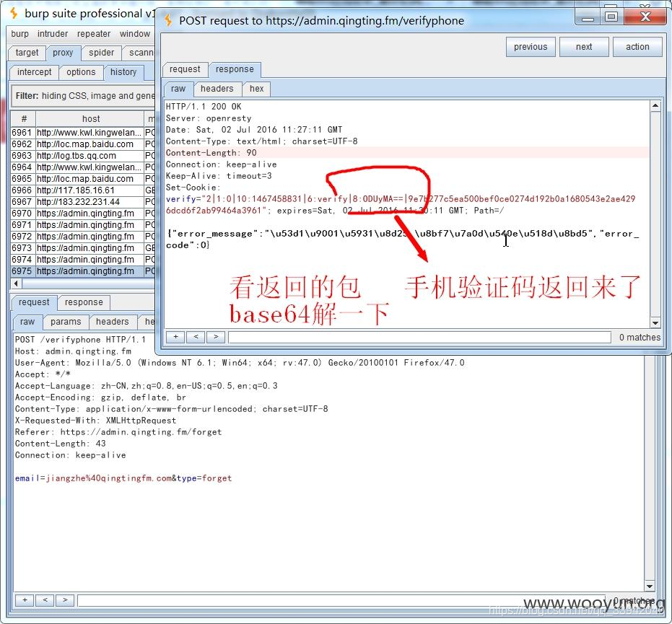Screen dimensions: 672x624
Task: Click the popup search next-match arrow
Action: tap(216, 337)
